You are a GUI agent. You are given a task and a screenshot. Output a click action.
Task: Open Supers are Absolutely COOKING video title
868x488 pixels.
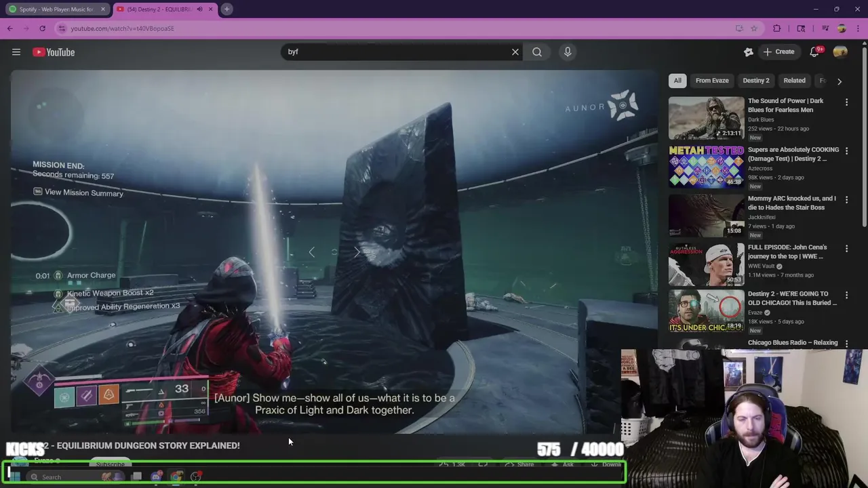click(x=793, y=154)
